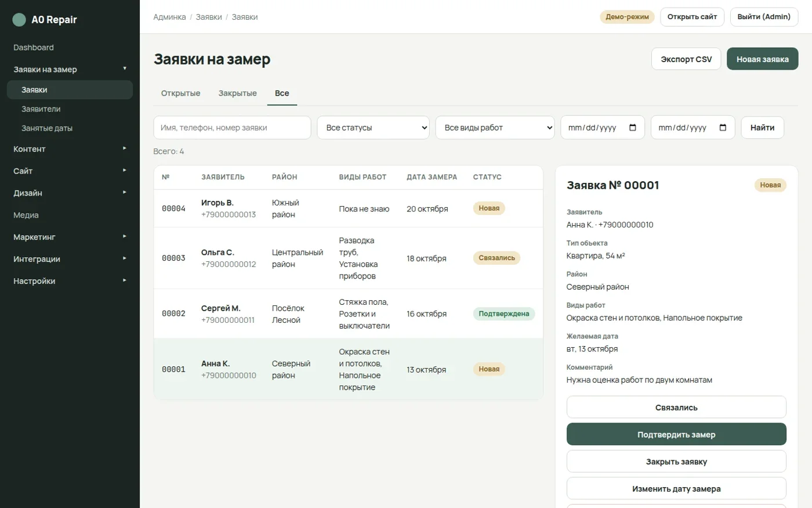Collapse the Заявки на замер menu section

[70, 69]
